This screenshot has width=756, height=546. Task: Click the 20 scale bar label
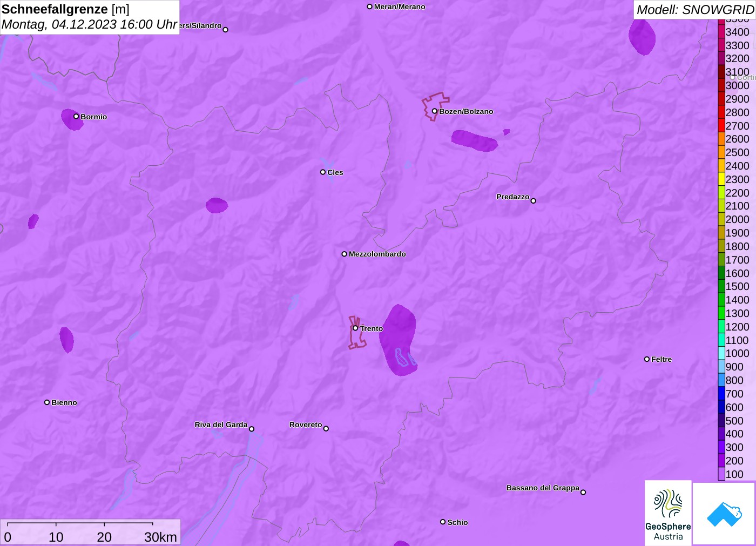(104, 537)
